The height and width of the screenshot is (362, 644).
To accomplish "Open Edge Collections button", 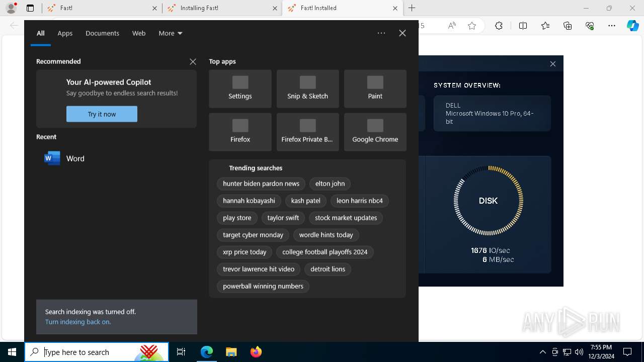I will coord(568,26).
